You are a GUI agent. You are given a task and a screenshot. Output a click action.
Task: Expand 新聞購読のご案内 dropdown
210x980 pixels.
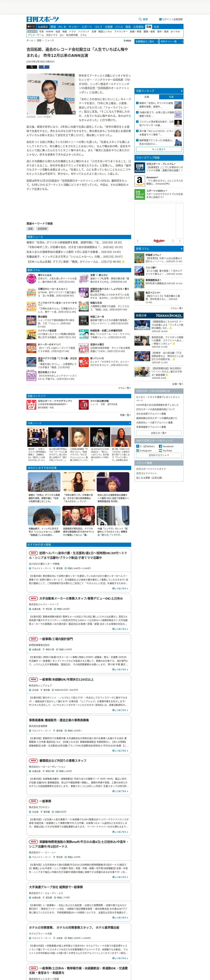(146, 41)
